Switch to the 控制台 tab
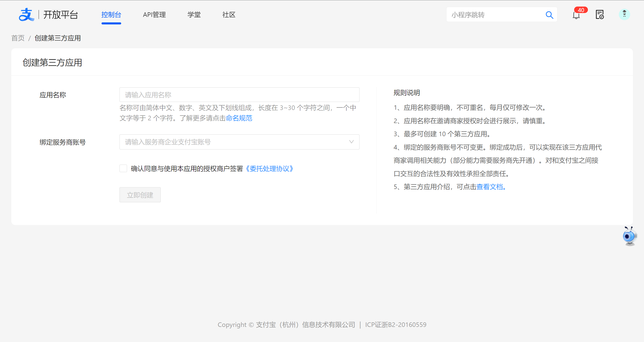This screenshot has height=342, width=644. coord(111,15)
